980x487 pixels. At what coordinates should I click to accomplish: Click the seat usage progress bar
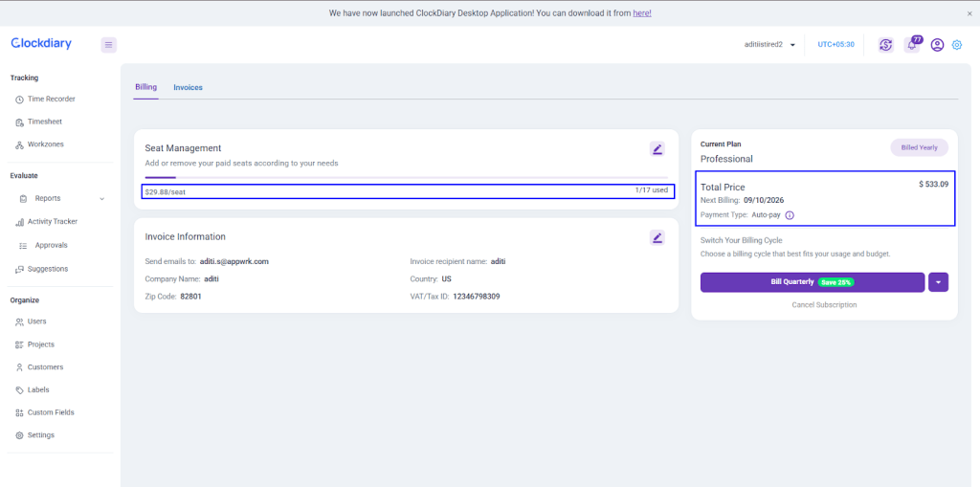[x=406, y=178]
